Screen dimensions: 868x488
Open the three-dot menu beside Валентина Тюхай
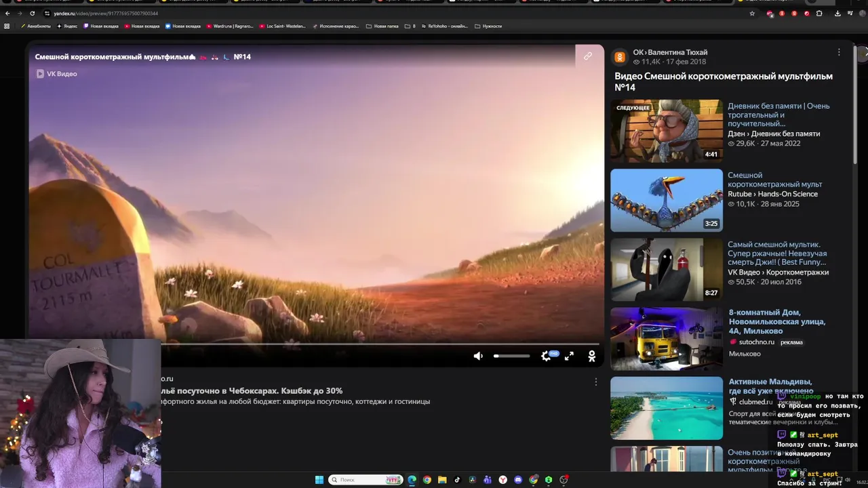pyautogui.click(x=839, y=52)
